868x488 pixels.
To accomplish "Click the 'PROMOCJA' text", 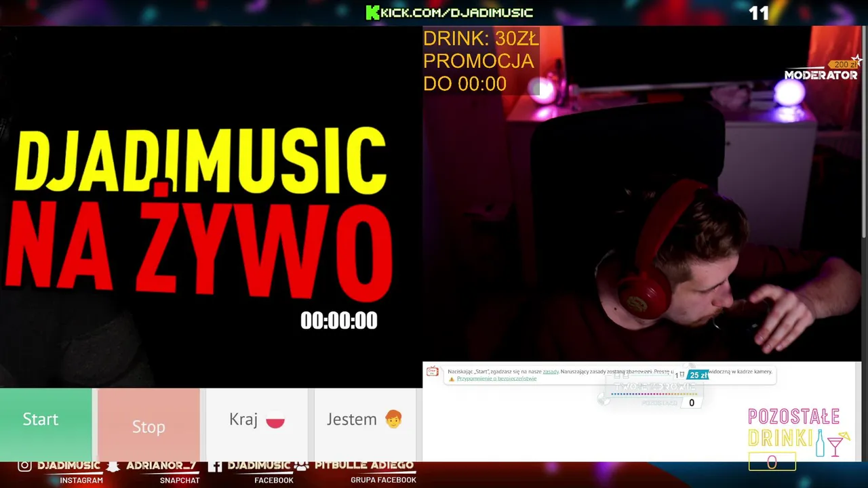I will click(479, 61).
